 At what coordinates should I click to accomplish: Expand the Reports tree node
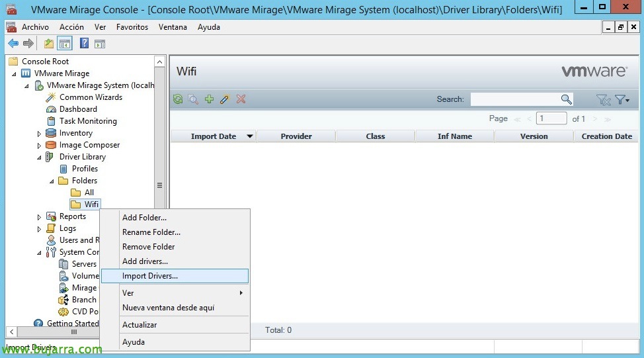point(39,217)
